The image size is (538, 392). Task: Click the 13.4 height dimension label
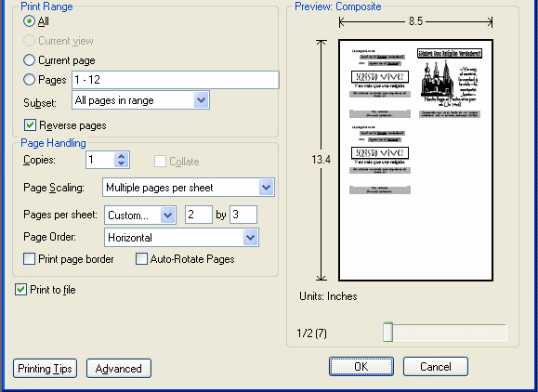(x=321, y=160)
